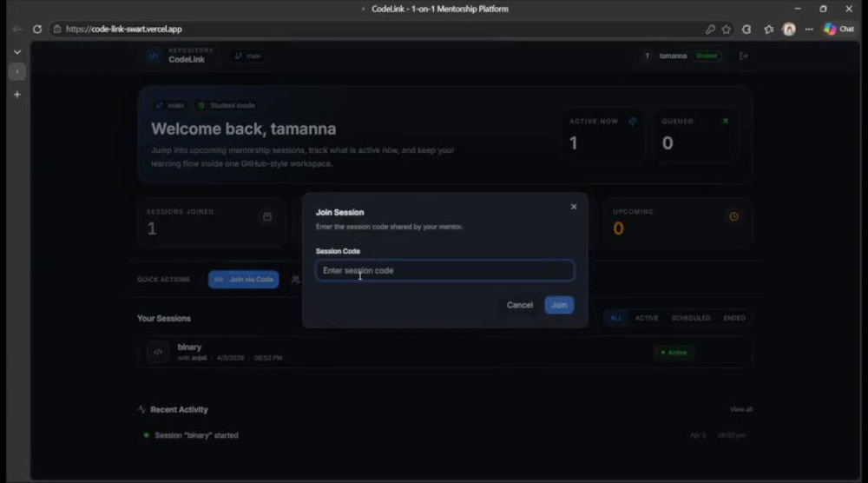Click the Queued card arrow icon

tap(725, 122)
